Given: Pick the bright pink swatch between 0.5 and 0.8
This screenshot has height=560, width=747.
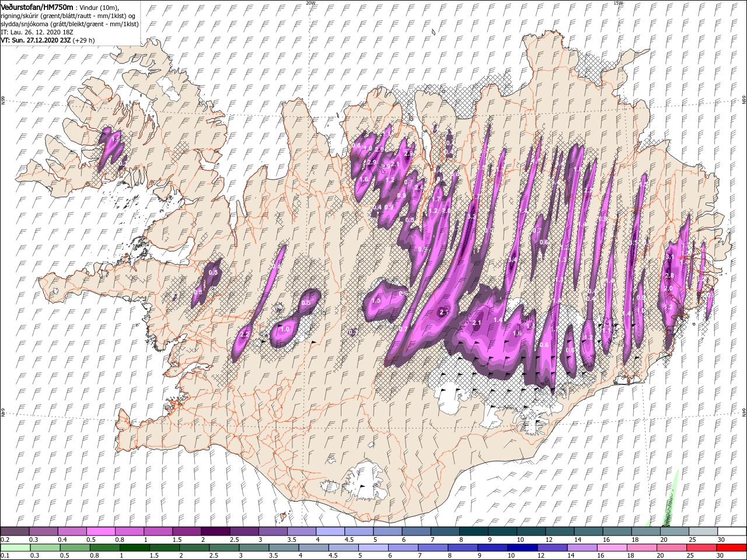Looking at the screenshot, I should tap(100, 531).
